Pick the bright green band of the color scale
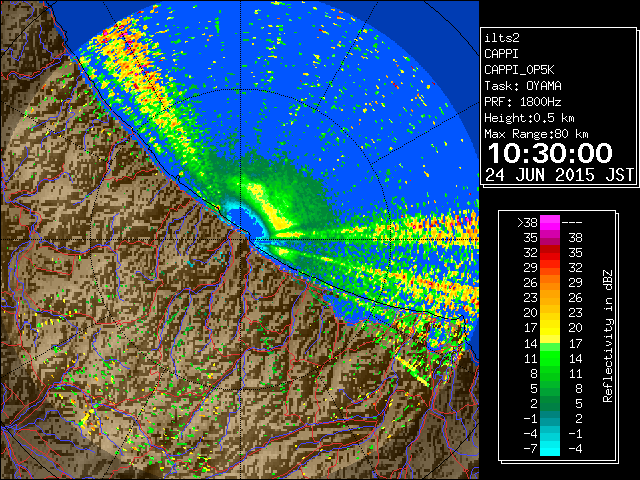The width and height of the screenshot is (640, 480). coord(550,358)
